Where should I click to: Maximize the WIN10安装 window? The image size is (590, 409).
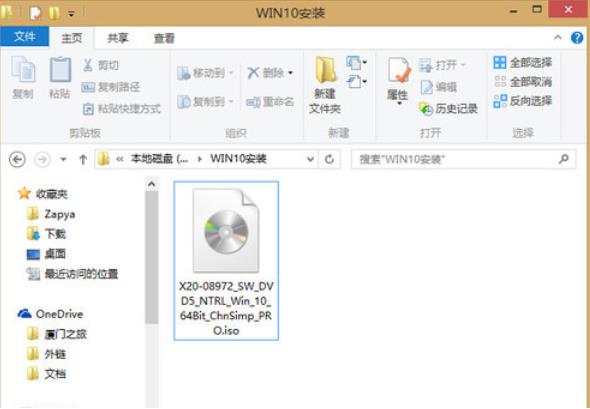pos(537,9)
